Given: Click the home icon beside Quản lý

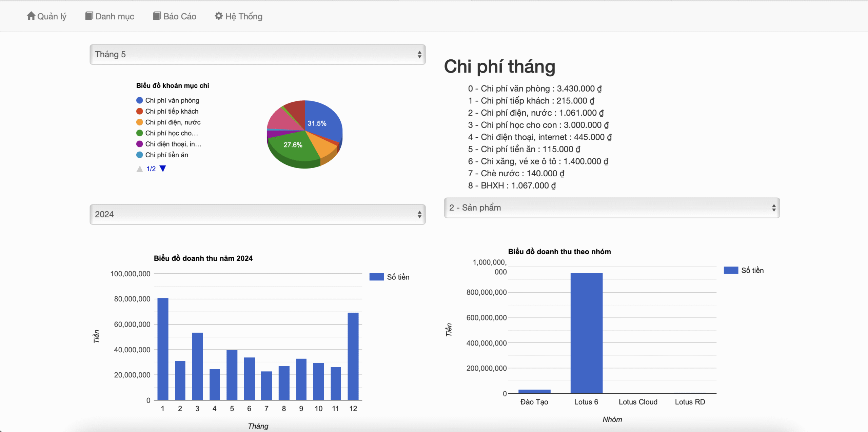Looking at the screenshot, I should pos(31,16).
